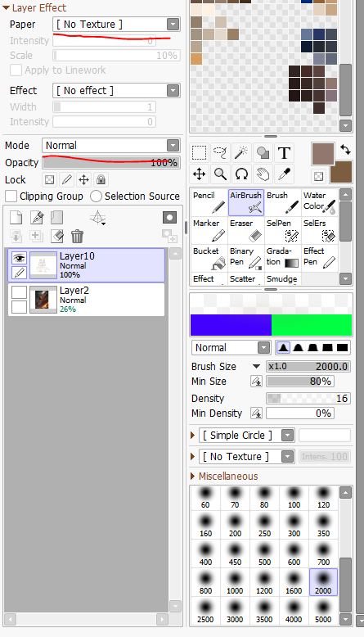Pick the 500 brush size preset

tap(264, 553)
